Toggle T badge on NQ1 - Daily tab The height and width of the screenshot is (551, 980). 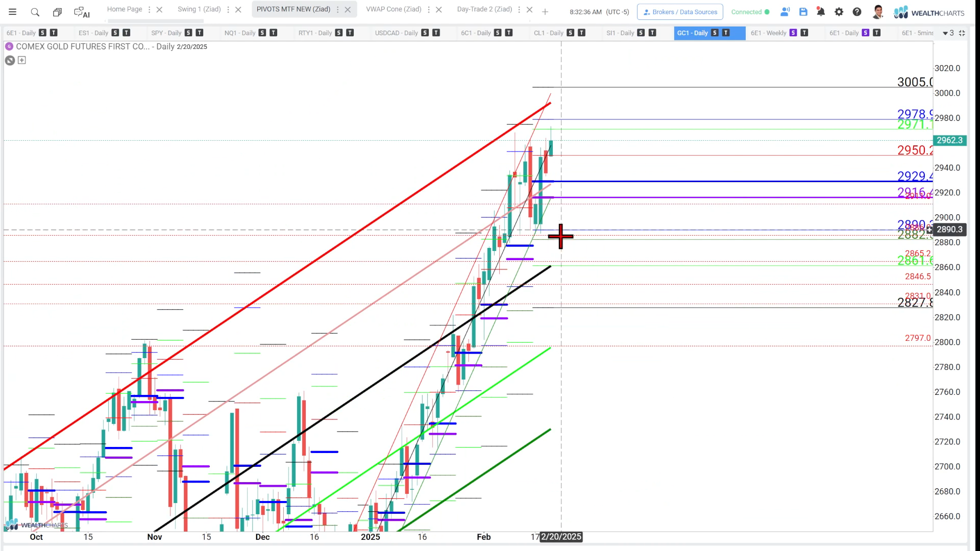tap(273, 33)
